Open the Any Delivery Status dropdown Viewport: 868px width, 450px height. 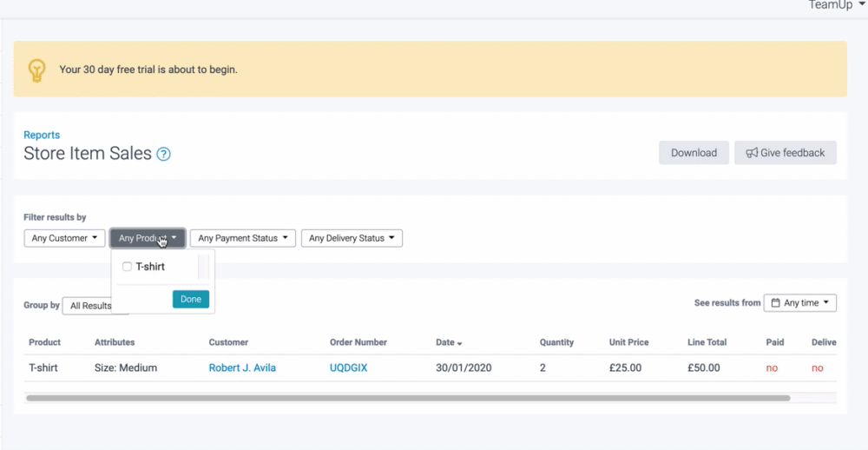coord(352,238)
